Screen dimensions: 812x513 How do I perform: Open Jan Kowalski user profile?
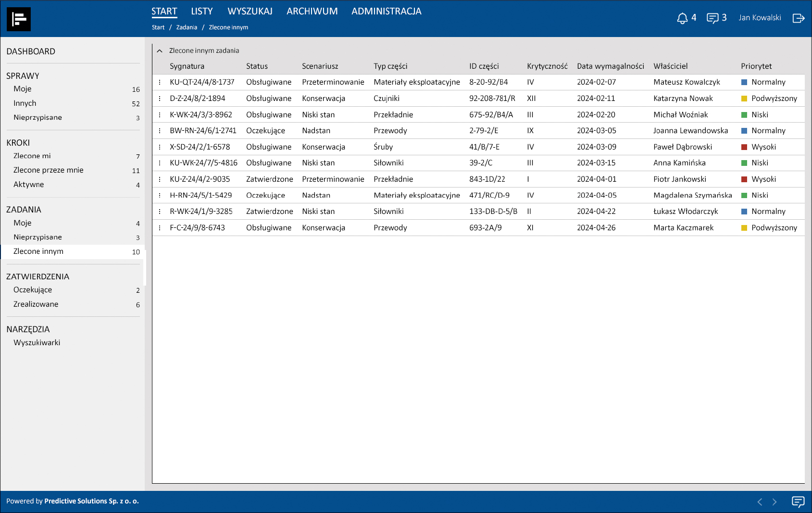coord(760,18)
